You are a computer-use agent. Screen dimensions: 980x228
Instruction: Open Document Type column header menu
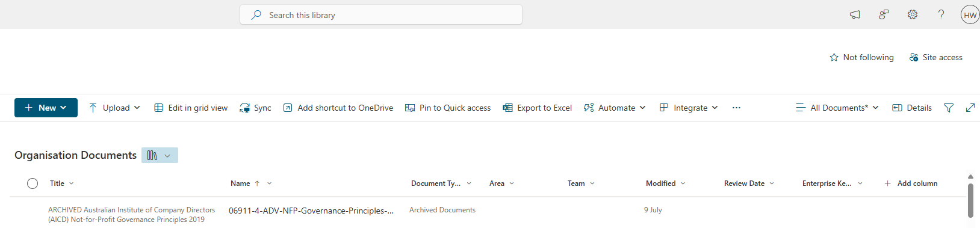pos(441,183)
